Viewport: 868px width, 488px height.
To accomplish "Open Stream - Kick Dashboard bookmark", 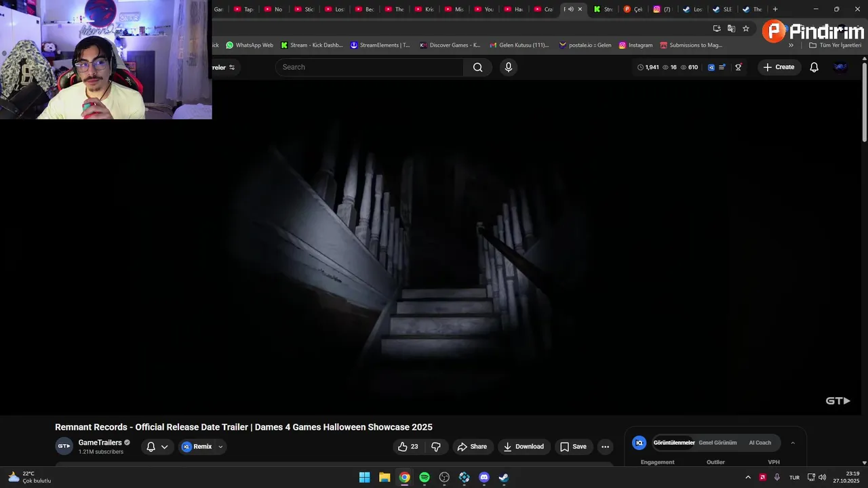I will pos(311,45).
